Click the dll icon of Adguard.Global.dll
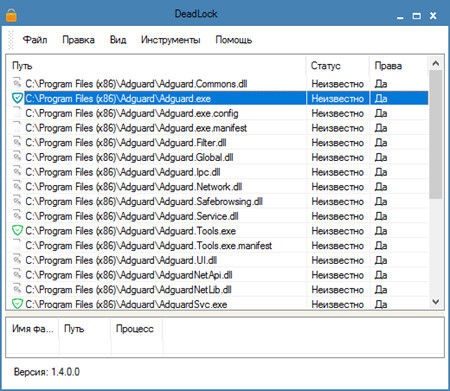The height and width of the screenshot is (391, 450). point(17,157)
